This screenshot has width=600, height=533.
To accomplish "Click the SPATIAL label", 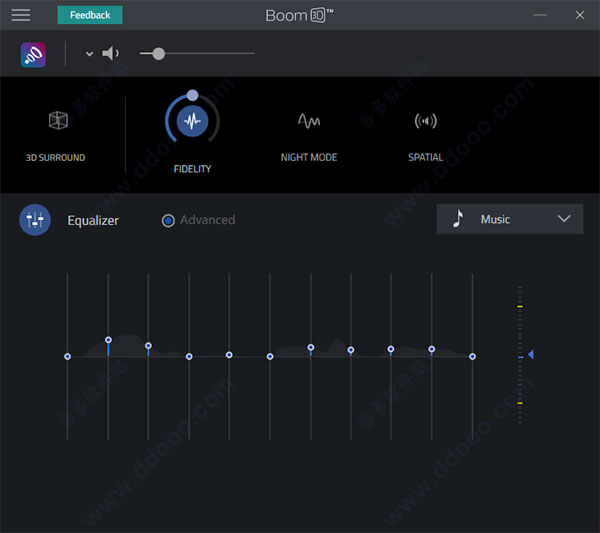I will [426, 157].
